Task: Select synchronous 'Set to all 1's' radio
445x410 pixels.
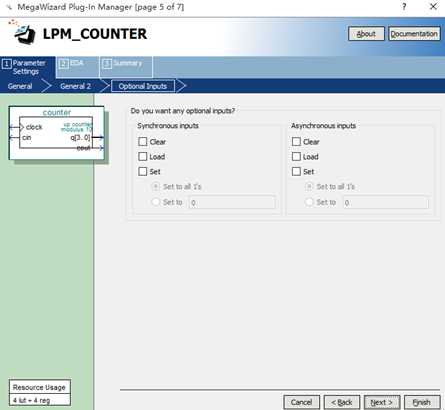Action: 156,186
